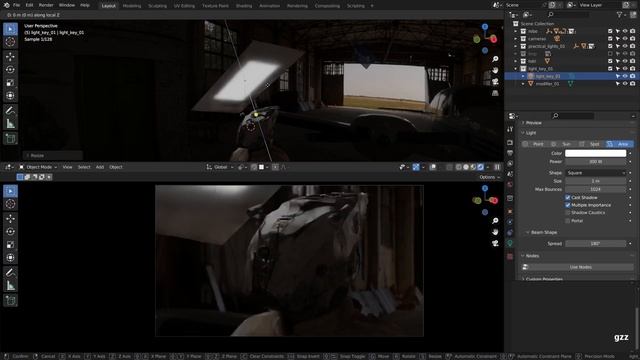Open the Shape dropdown set to Square
This screenshot has width=640, height=360.
[x=596, y=173]
